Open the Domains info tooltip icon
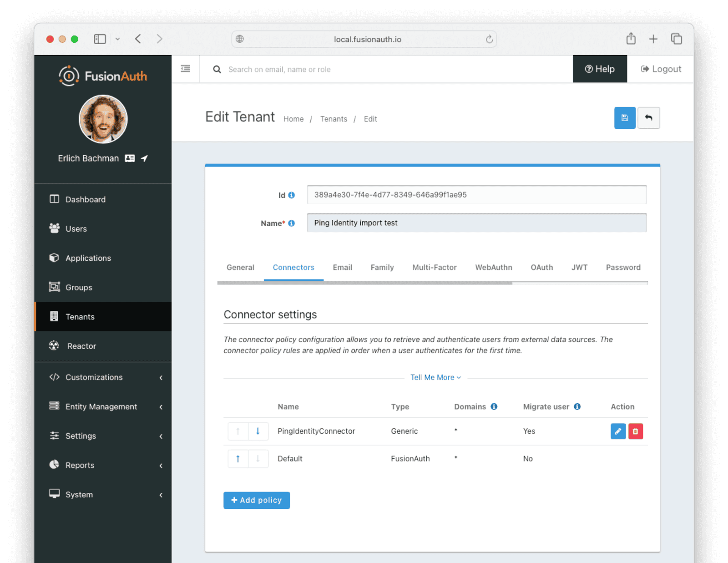The width and height of the screenshot is (728, 563). click(494, 406)
